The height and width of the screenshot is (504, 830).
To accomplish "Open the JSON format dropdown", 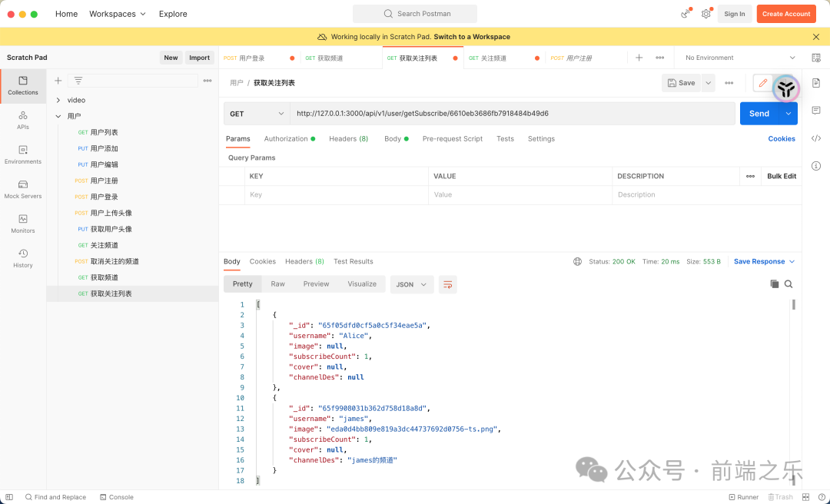I will [412, 284].
